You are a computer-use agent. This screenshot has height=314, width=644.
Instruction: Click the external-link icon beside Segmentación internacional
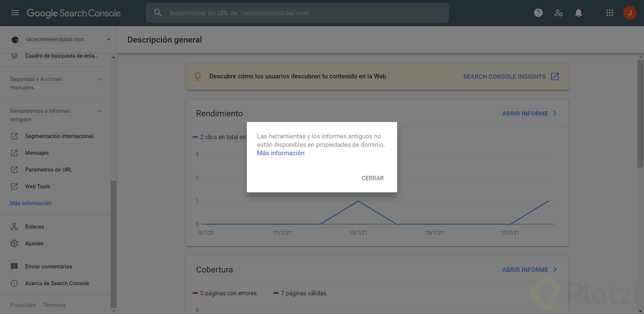[14, 136]
